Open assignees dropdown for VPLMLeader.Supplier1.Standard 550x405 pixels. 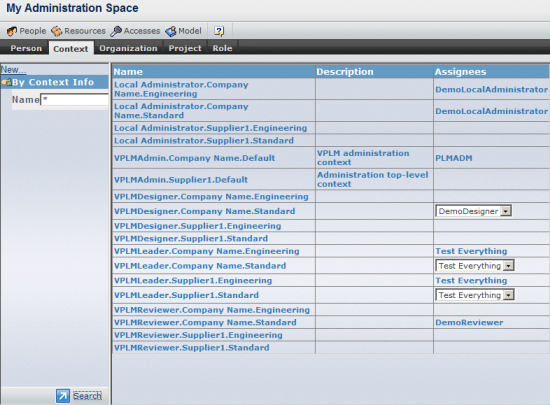point(475,295)
